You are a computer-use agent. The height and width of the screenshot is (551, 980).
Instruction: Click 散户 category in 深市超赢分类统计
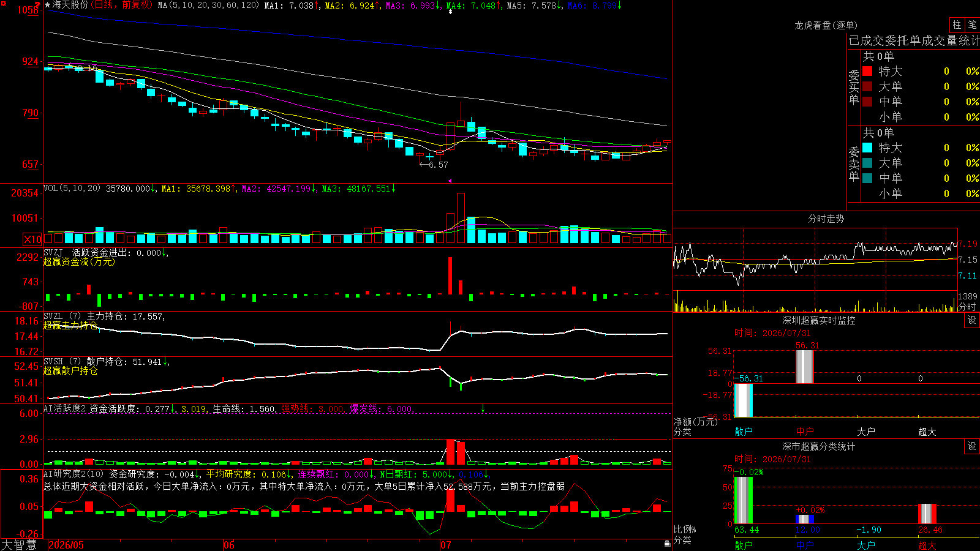pyautogui.click(x=743, y=545)
